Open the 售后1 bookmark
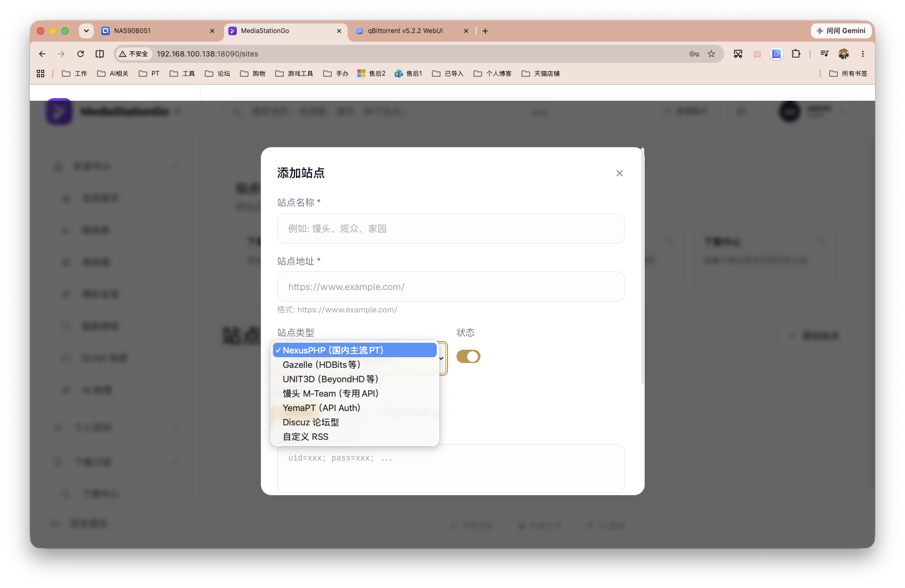Screen dimensions: 905x588 click(409, 74)
